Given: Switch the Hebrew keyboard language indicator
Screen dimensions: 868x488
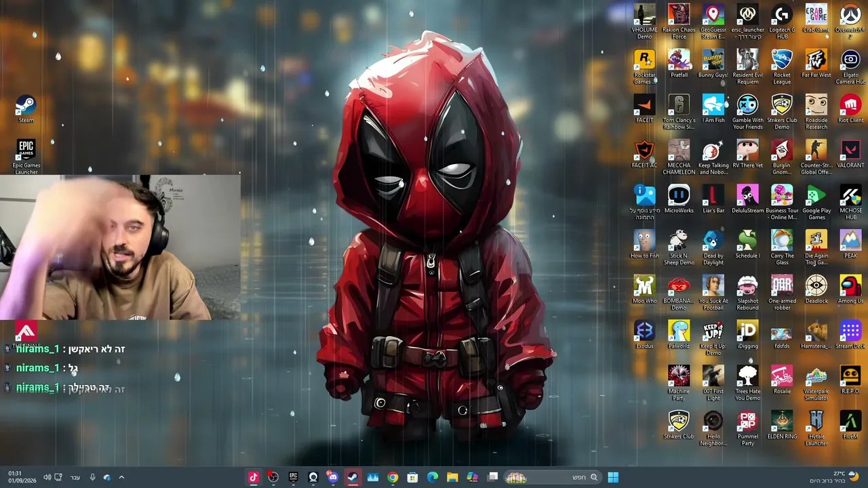Looking at the screenshot, I should pos(75,477).
